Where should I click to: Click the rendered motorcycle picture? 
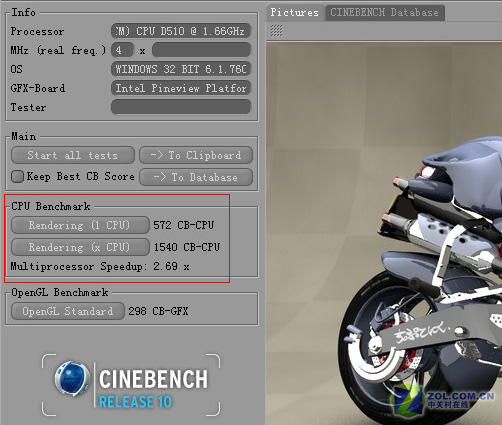coord(384,233)
